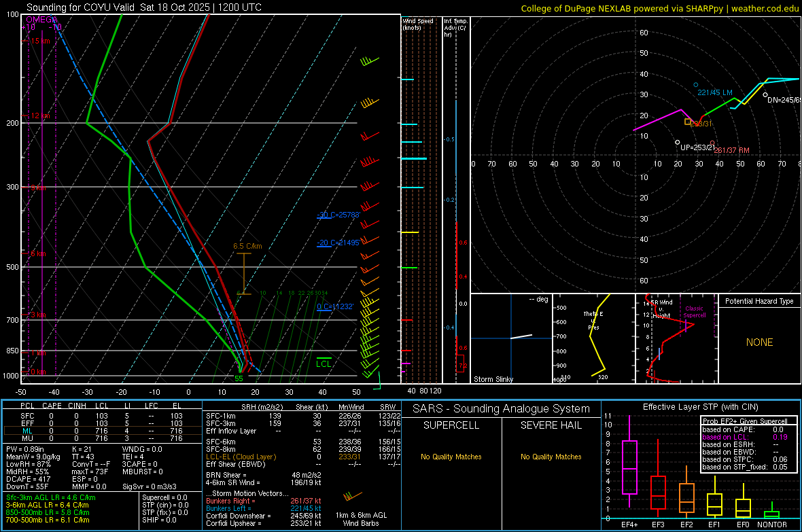Click the 'Inf. Temp. Adv.' panel header
802x532 pixels.
455,28
